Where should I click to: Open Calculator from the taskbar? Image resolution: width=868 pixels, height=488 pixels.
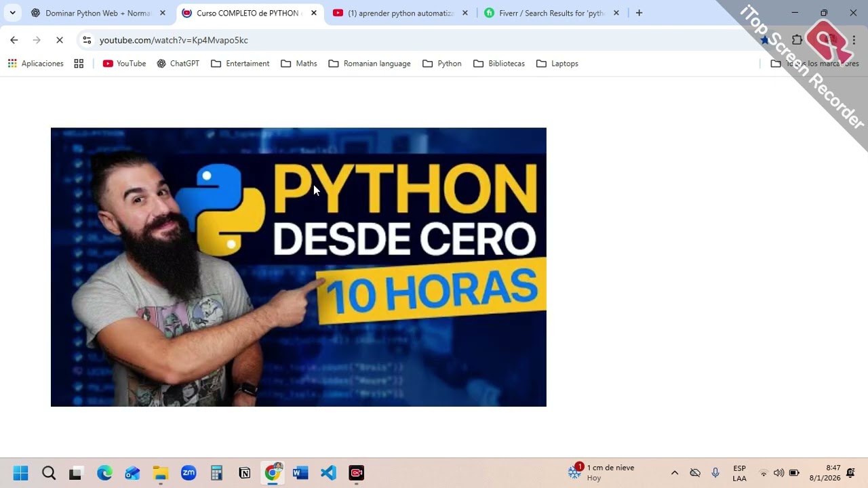click(216, 472)
